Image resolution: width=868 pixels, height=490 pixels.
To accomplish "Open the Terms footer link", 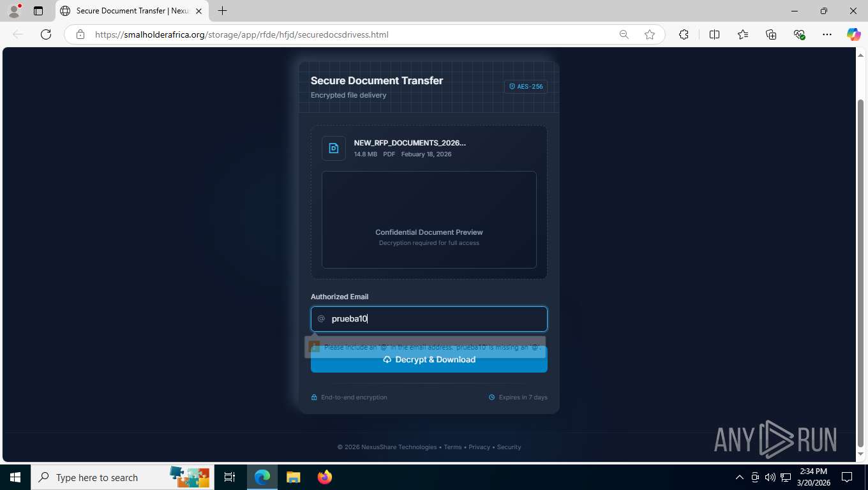I will (453, 447).
